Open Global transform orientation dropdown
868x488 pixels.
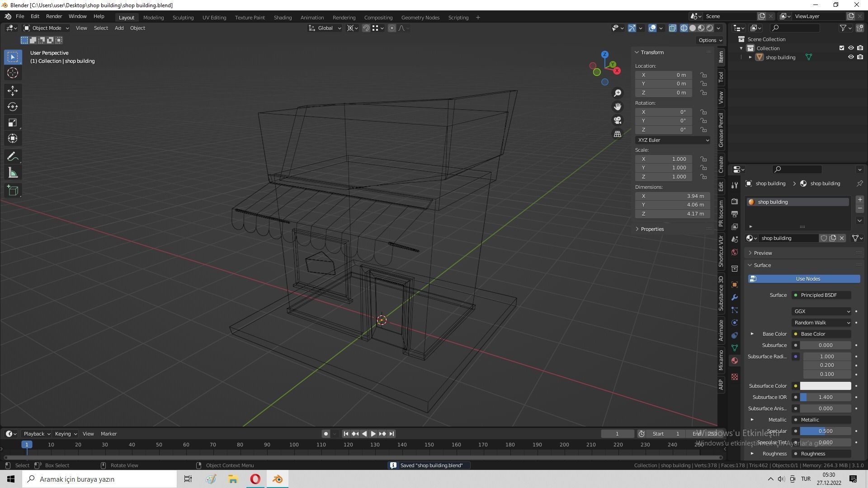click(x=325, y=28)
